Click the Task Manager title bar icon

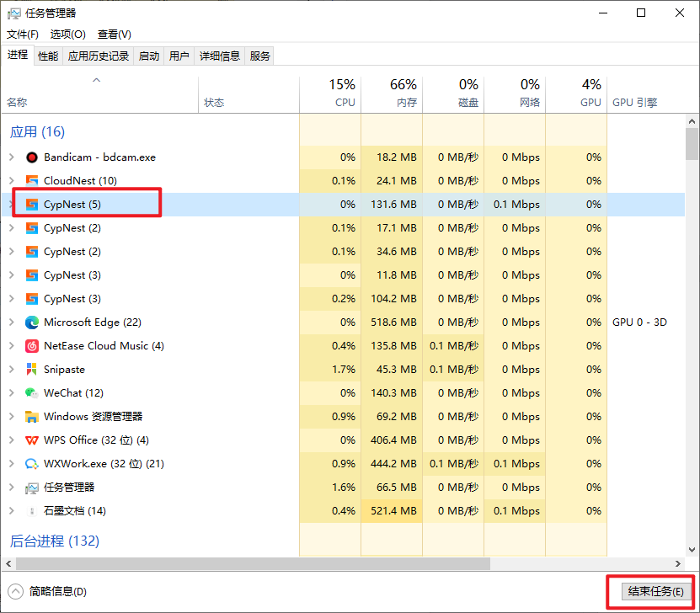(x=13, y=13)
